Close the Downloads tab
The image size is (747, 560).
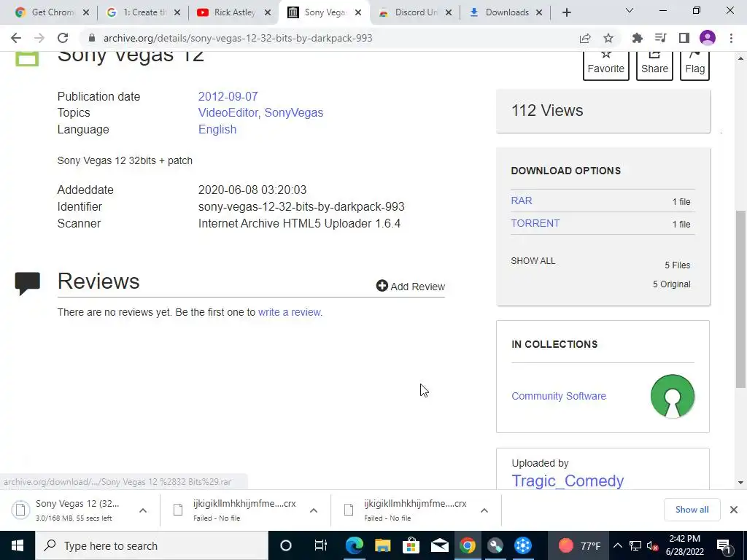pyautogui.click(x=539, y=12)
